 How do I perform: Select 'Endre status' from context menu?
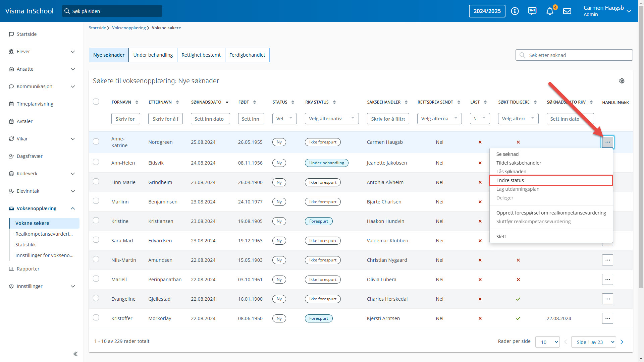510,180
